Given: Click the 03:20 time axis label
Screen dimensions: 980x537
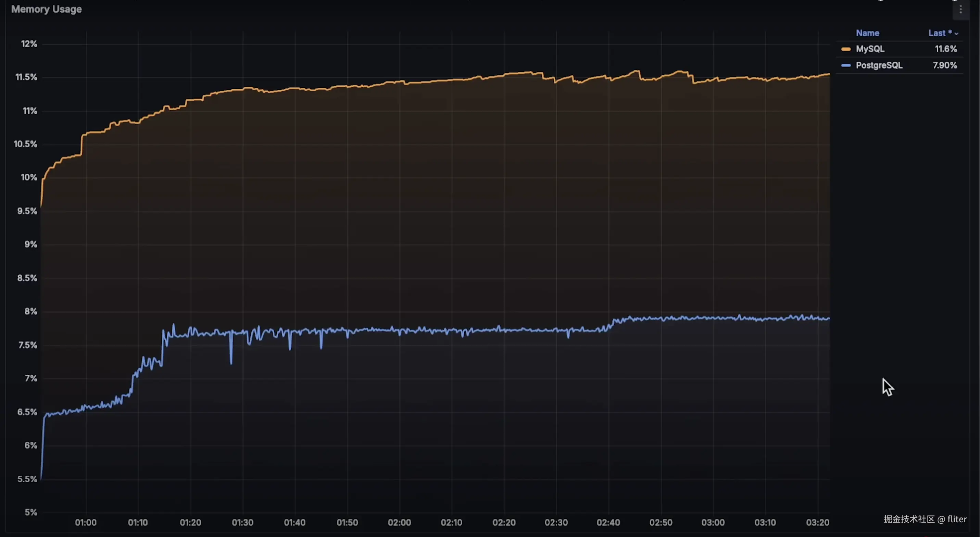Looking at the screenshot, I should 817,523.
